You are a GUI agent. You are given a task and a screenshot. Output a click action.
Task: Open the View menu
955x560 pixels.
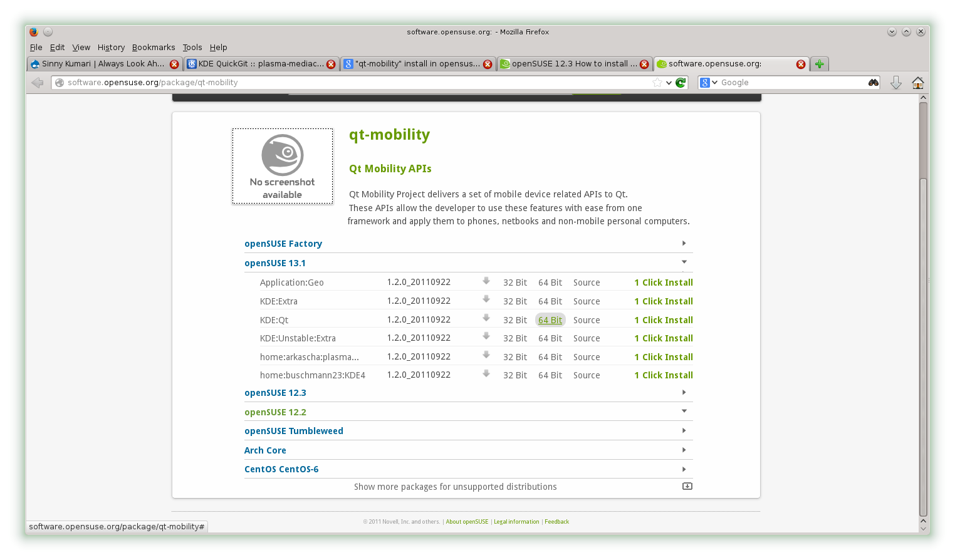pos(81,48)
